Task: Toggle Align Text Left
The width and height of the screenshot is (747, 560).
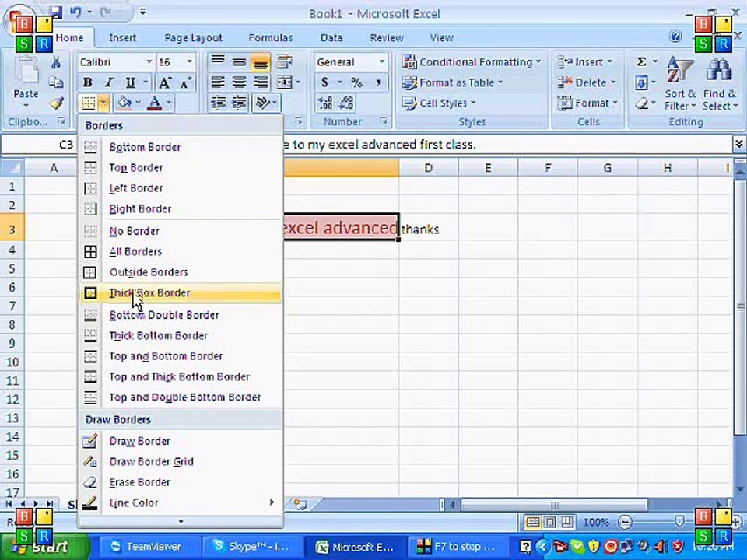Action: click(x=218, y=82)
